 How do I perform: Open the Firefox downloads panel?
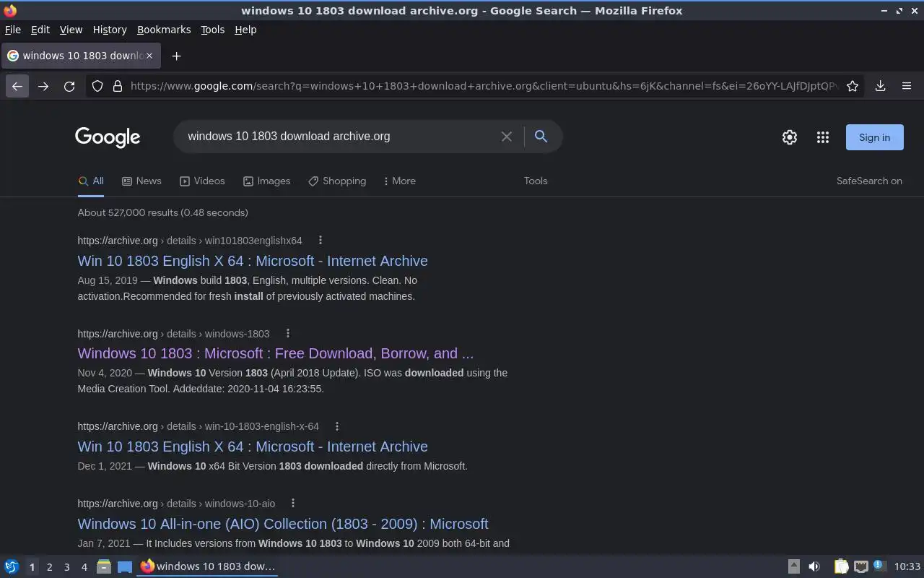pos(880,86)
